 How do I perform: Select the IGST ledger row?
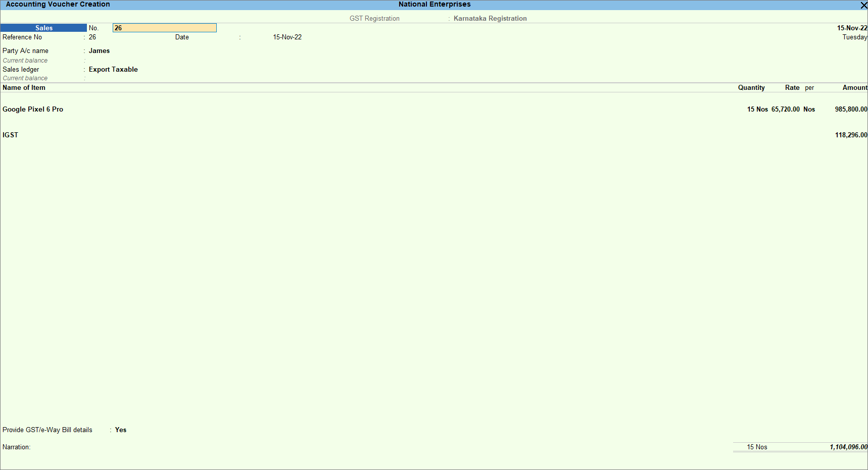click(10, 135)
